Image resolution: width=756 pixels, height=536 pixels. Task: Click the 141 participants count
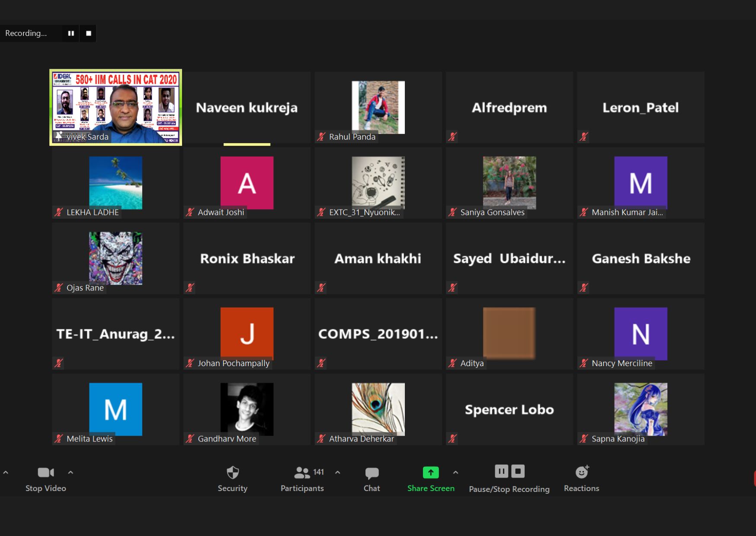[319, 472]
